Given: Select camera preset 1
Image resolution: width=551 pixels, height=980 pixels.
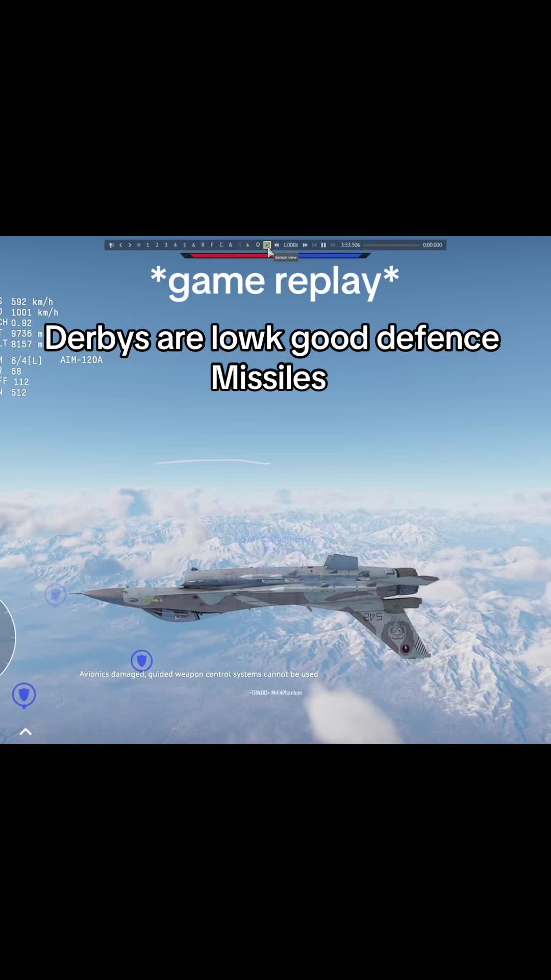Looking at the screenshot, I should click(x=148, y=245).
